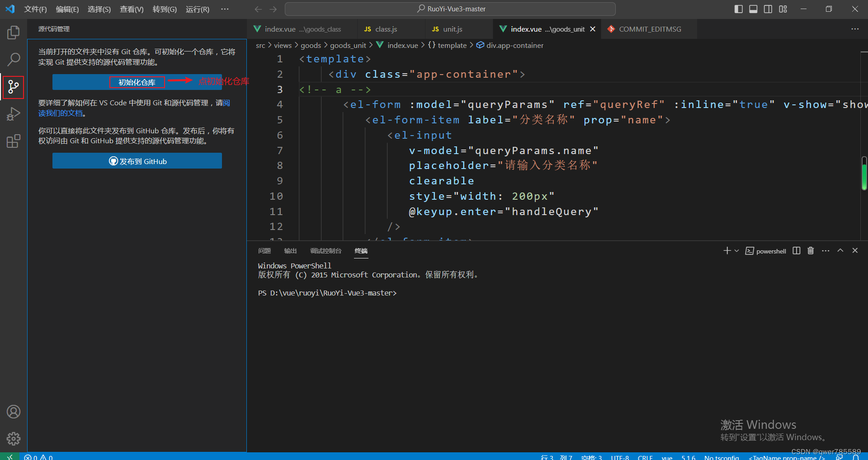Viewport: 868px width, 460px height.
Task: Open 运行(R) menu
Action: pyautogui.click(x=198, y=9)
